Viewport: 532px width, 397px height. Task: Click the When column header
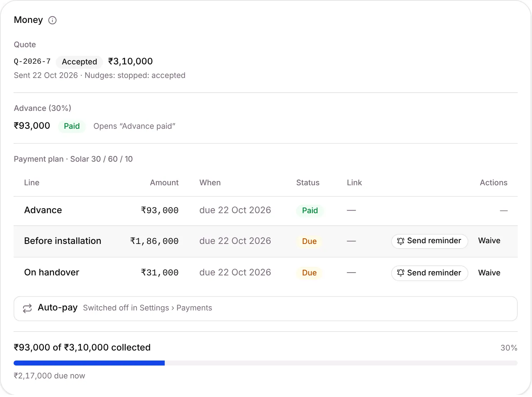click(210, 183)
